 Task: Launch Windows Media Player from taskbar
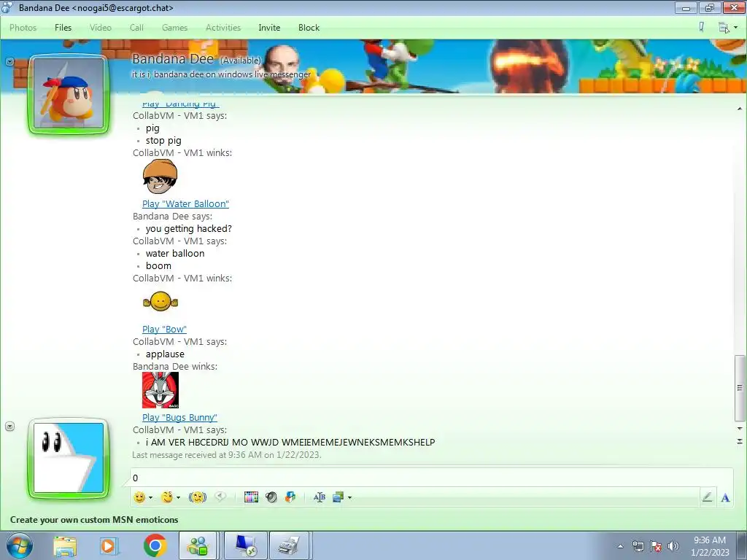click(x=108, y=546)
